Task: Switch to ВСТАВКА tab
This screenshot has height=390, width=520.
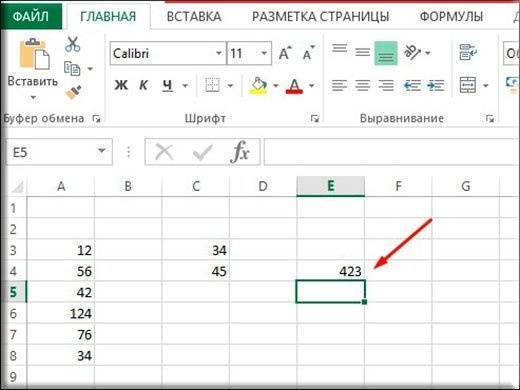Action: click(x=194, y=16)
